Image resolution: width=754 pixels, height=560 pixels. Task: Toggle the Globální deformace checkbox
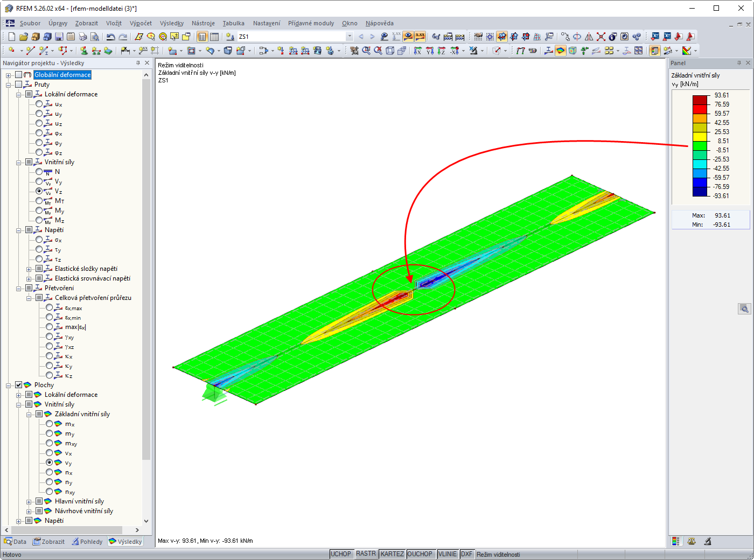(x=19, y=75)
